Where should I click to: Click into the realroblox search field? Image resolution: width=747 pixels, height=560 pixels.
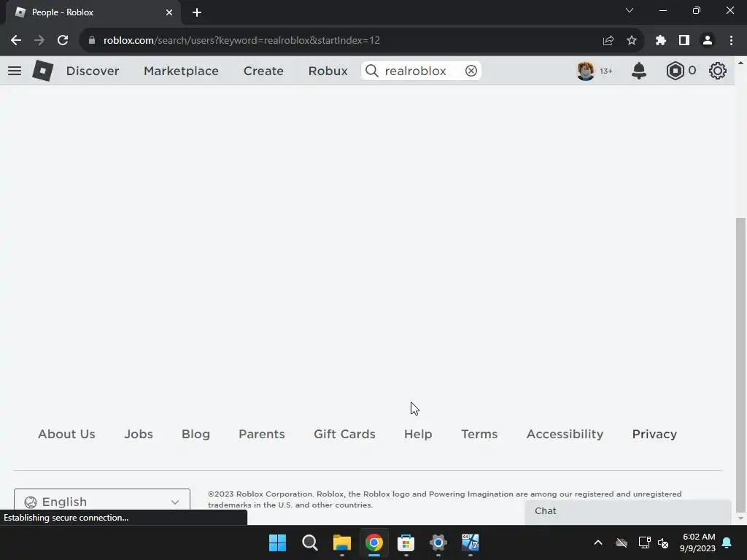tap(422, 71)
